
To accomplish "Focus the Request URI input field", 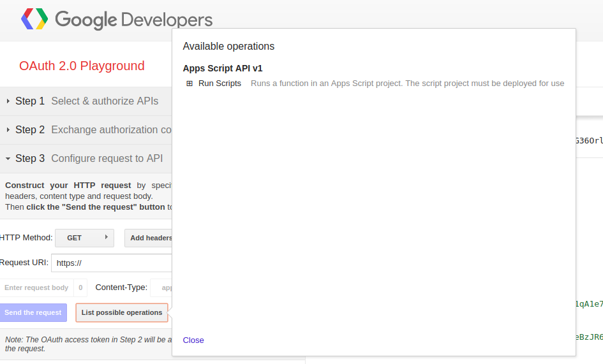I will tap(112, 263).
